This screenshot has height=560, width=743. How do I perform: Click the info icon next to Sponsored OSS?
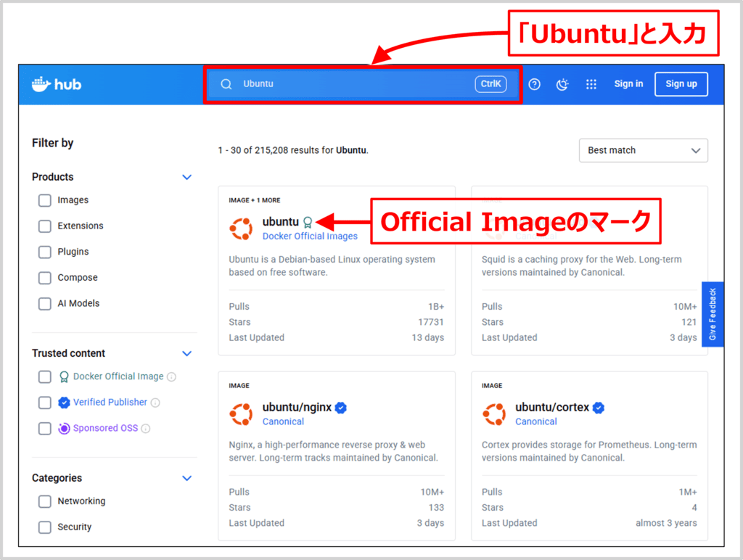pyautogui.click(x=145, y=428)
